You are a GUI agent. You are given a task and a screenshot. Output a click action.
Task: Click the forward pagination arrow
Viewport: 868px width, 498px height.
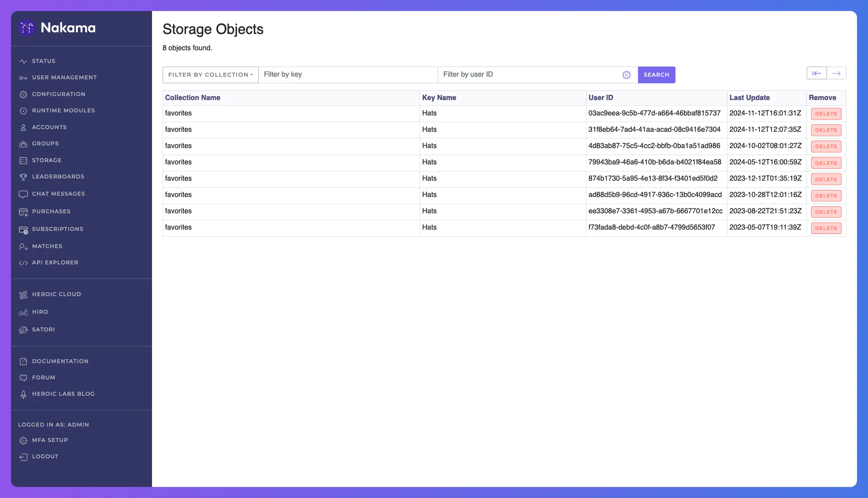coord(836,74)
